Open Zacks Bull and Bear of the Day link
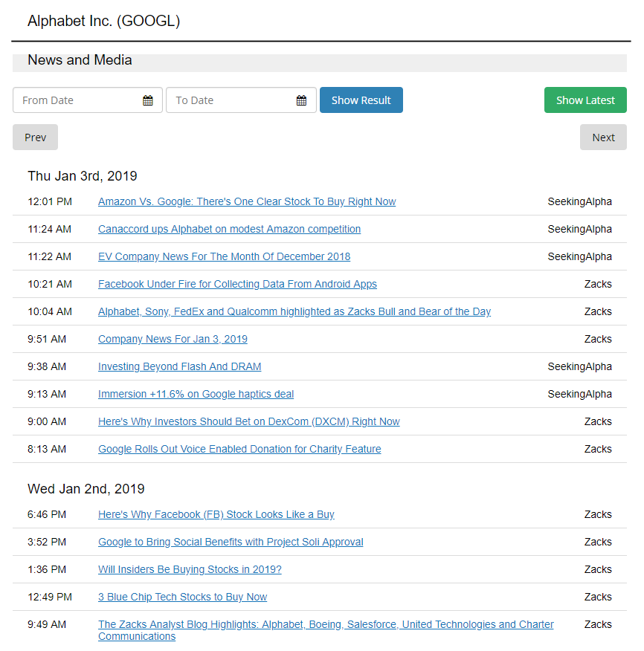 pyautogui.click(x=294, y=311)
